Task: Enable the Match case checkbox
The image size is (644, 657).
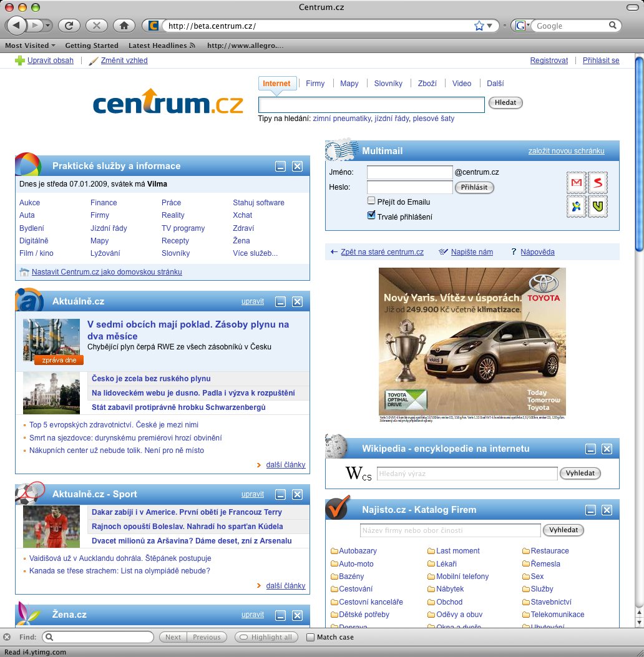Action: pyautogui.click(x=310, y=637)
